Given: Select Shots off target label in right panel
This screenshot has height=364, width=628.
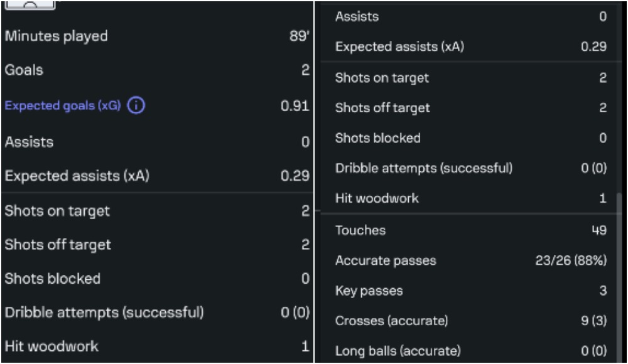Looking at the screenshot, I should pyautogui.click(x=383, y=108).
